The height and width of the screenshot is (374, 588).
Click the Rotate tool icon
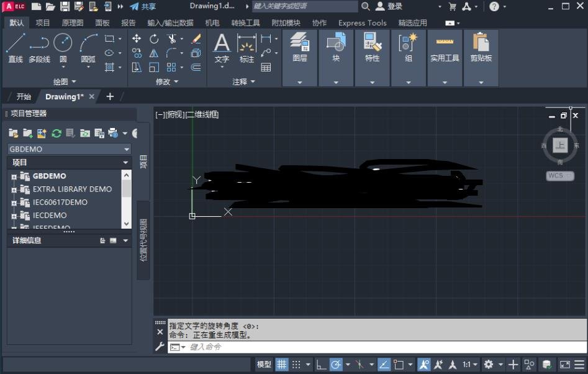click(x=154, y=39)
